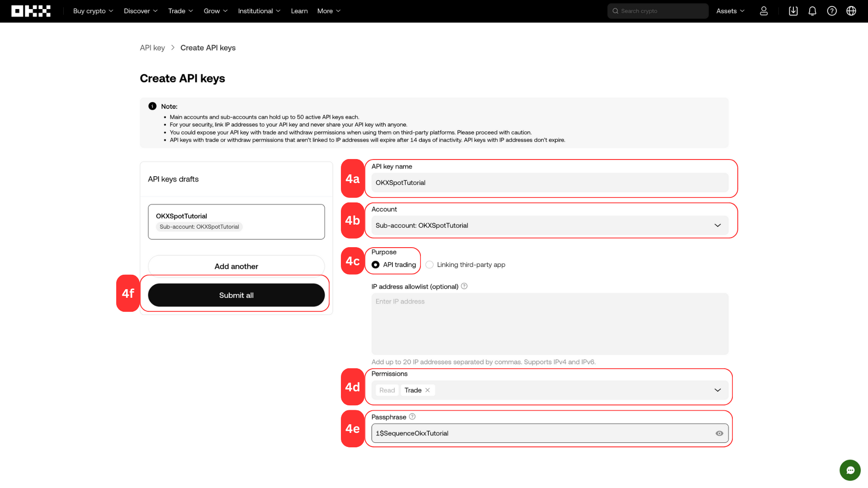
Task: Click the Read permission tag
Action: tap(387, 390)
